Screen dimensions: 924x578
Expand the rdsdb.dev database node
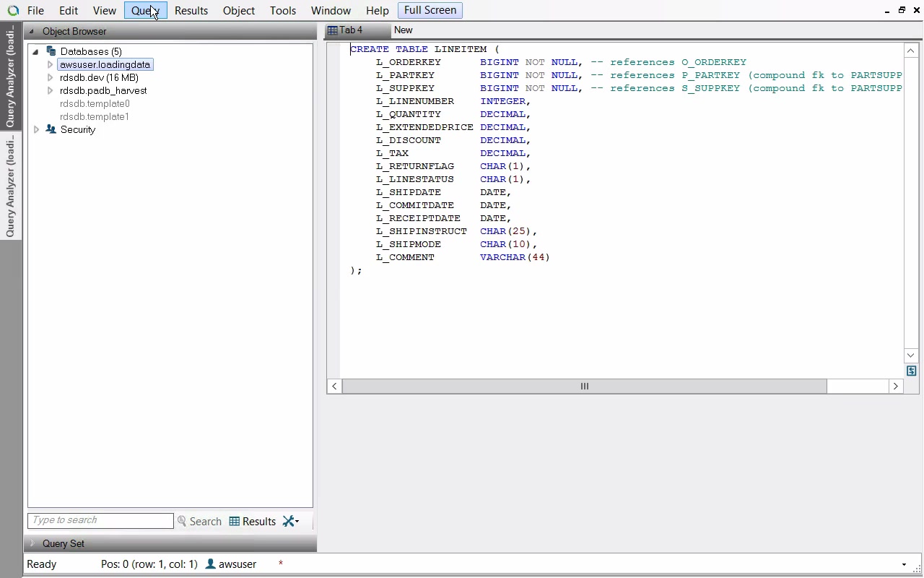pyautogui.click(x=50, y=77)
